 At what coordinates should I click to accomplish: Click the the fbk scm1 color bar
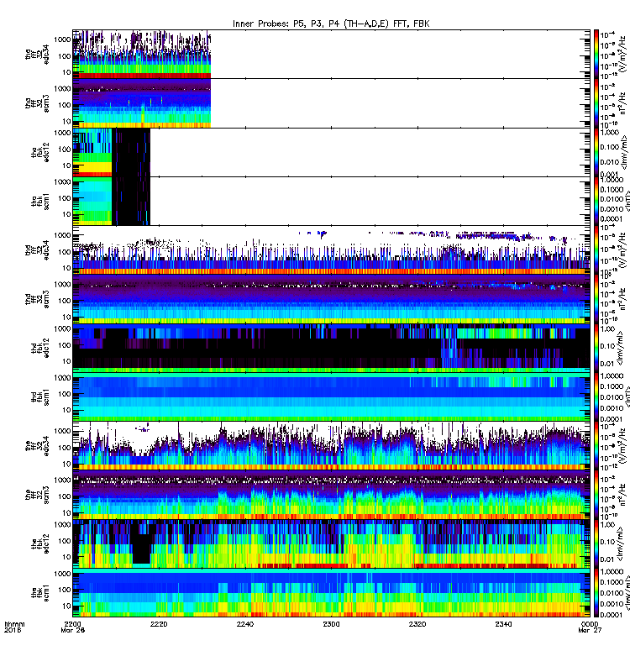pos(596,592)
